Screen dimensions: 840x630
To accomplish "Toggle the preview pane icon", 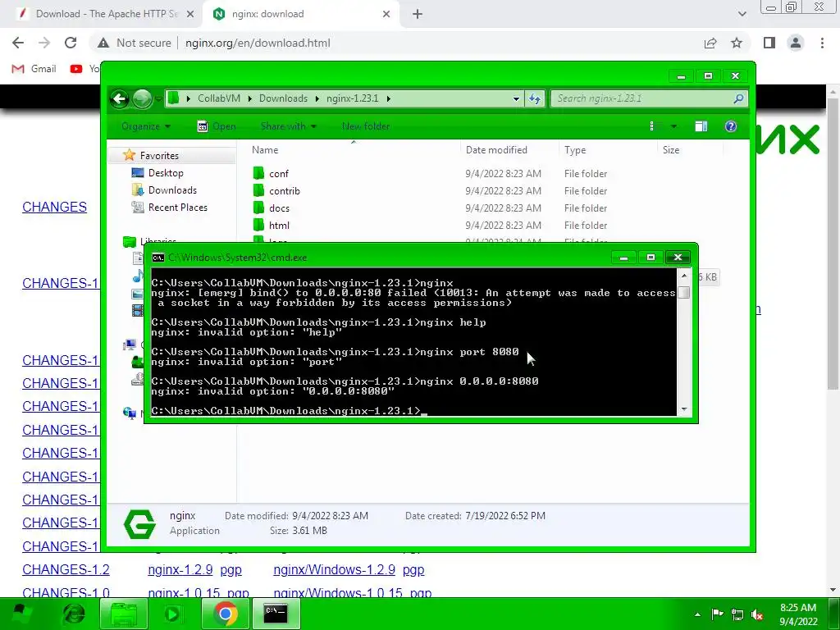I will [x=701, y=126].
